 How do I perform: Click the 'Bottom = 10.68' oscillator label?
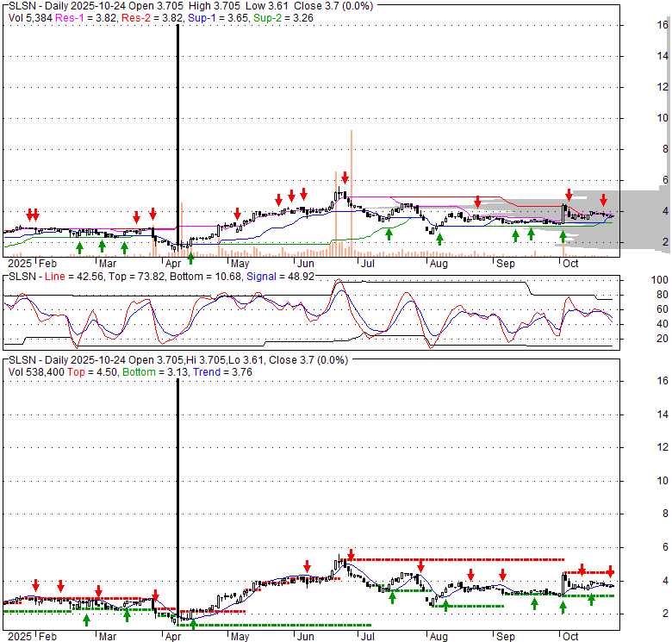(205, 277)
